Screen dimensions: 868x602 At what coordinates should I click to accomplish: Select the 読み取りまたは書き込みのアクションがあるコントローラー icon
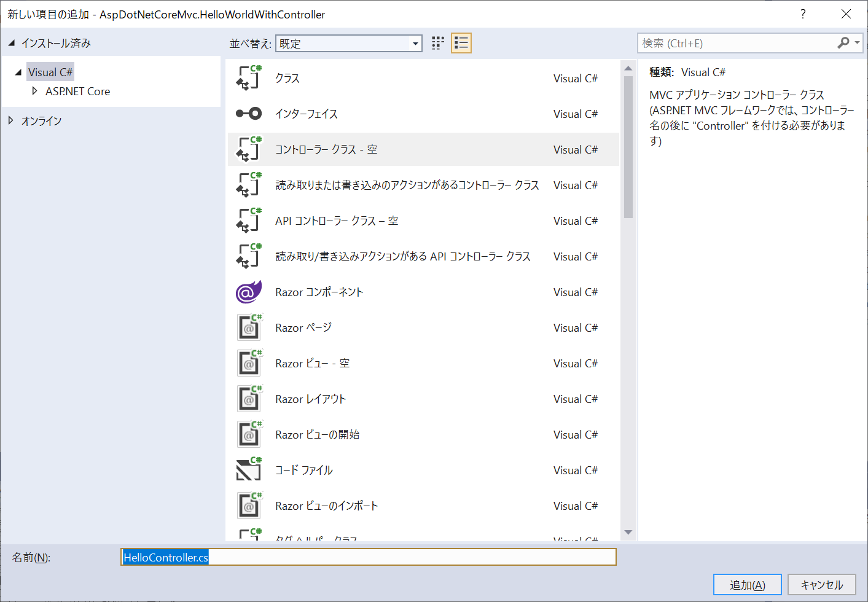click(x=249, y=185)
